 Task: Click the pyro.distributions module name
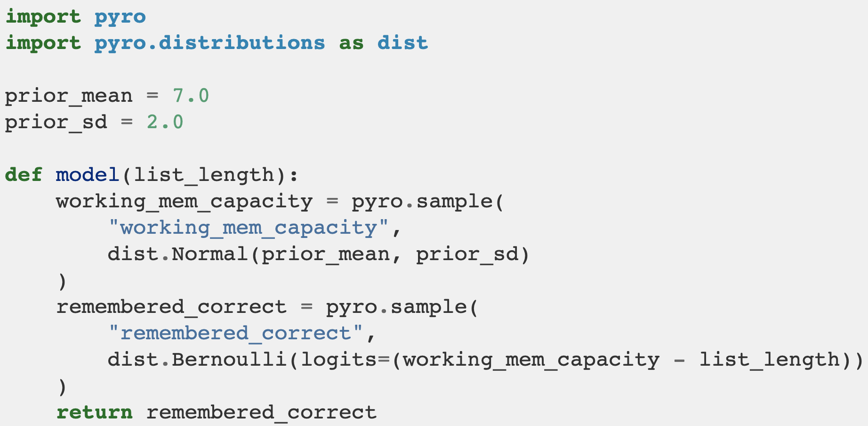click(209, 43)
